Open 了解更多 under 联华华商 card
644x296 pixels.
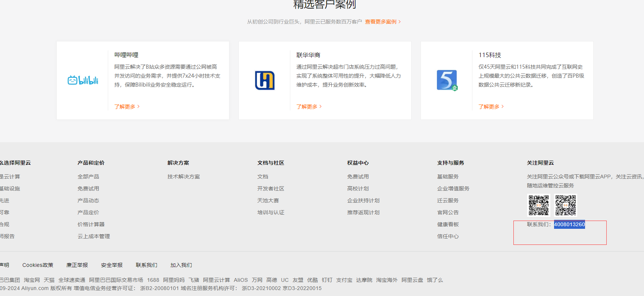click(x=309, y=107)
